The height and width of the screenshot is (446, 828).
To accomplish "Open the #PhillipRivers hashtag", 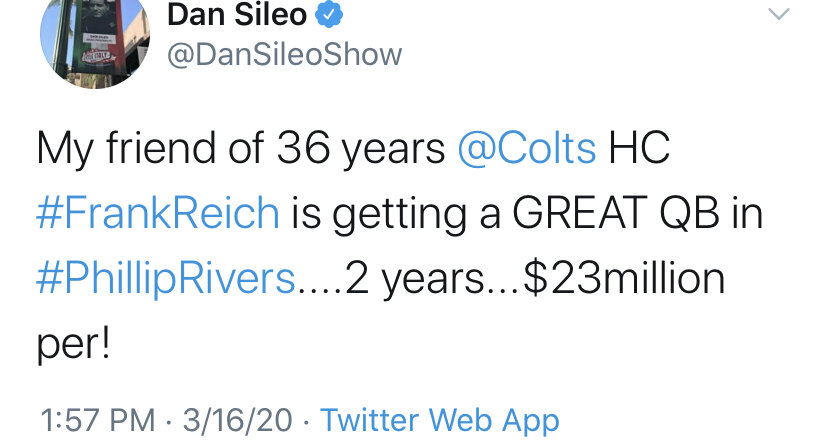I will [x=166, y=279].
